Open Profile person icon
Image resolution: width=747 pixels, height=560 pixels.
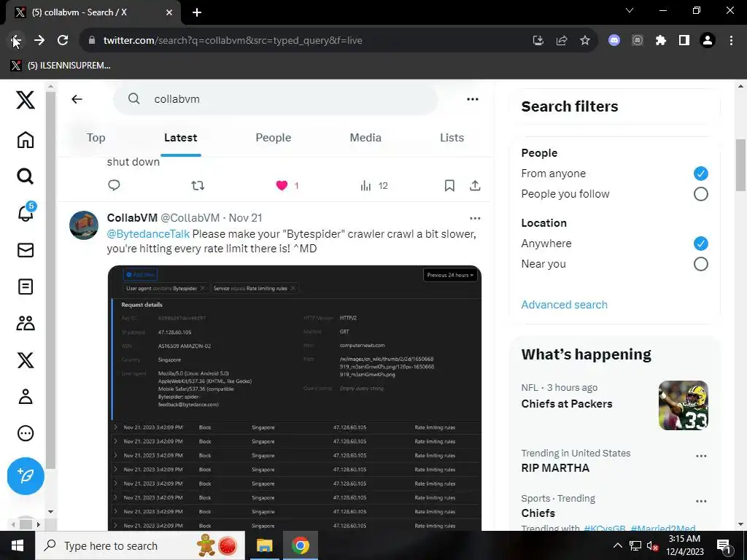coord(26,396)
